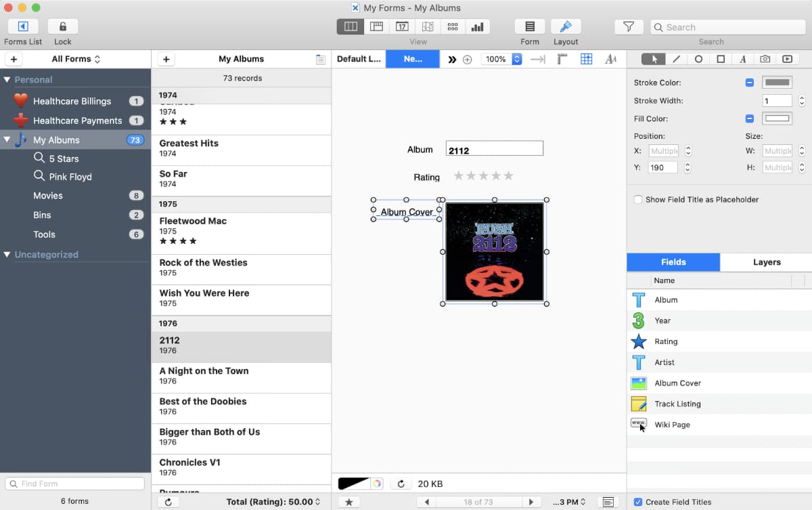Click the Fill Color swatch
This screenshot has height=510, width=812.
[x=777, y=119]
